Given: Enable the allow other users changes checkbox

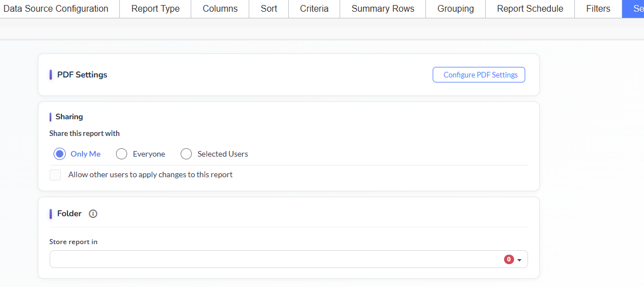Looking at the screenshot, I should click(x=55, y=175).
